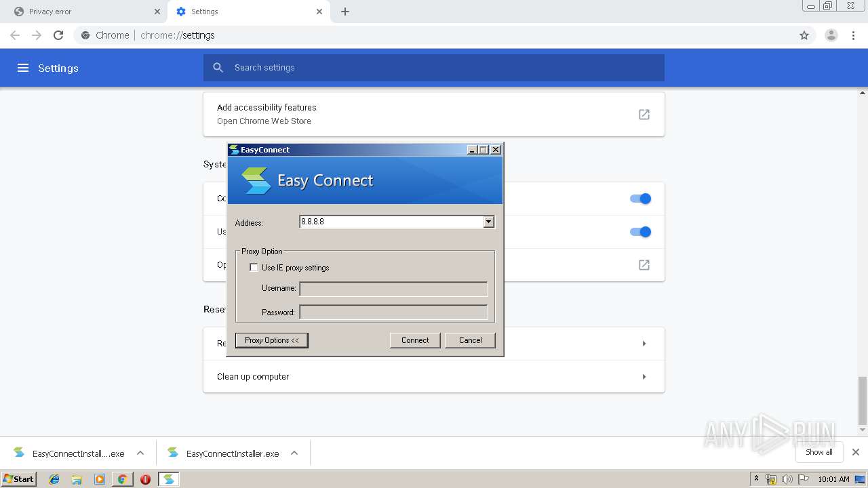
Task: Open the Chrome profile avatar icon
Action: (831, 35)
